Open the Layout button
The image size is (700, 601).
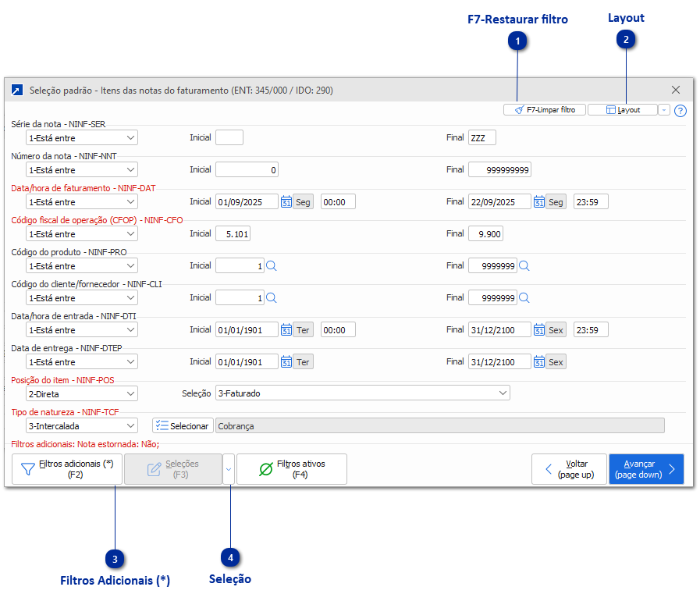tap(623, 110)
